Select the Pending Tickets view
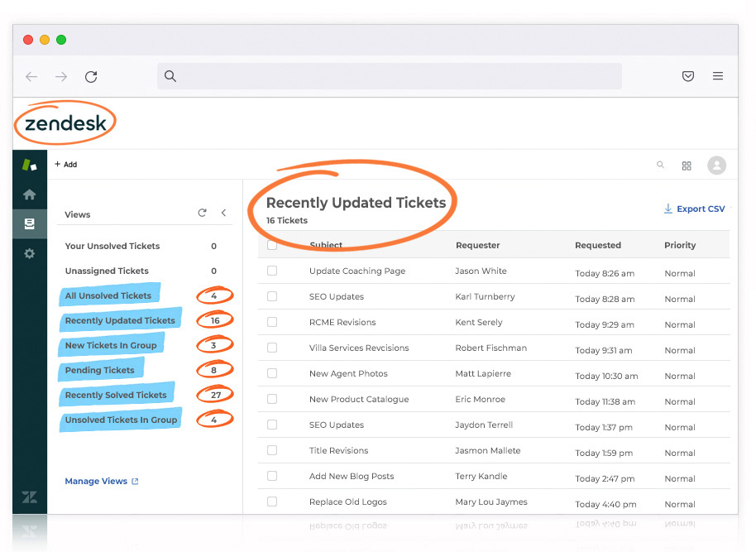756x552 pixels. tap(99, 370)
